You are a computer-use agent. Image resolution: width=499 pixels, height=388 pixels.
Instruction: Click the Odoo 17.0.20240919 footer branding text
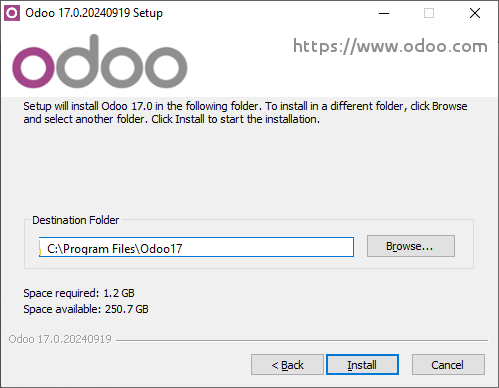60,339
